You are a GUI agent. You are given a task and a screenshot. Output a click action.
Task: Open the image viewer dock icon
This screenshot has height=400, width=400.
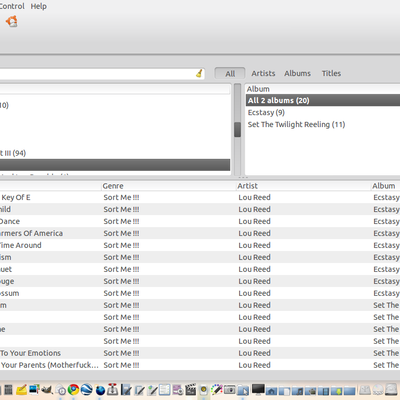click(x=34, y=389)
